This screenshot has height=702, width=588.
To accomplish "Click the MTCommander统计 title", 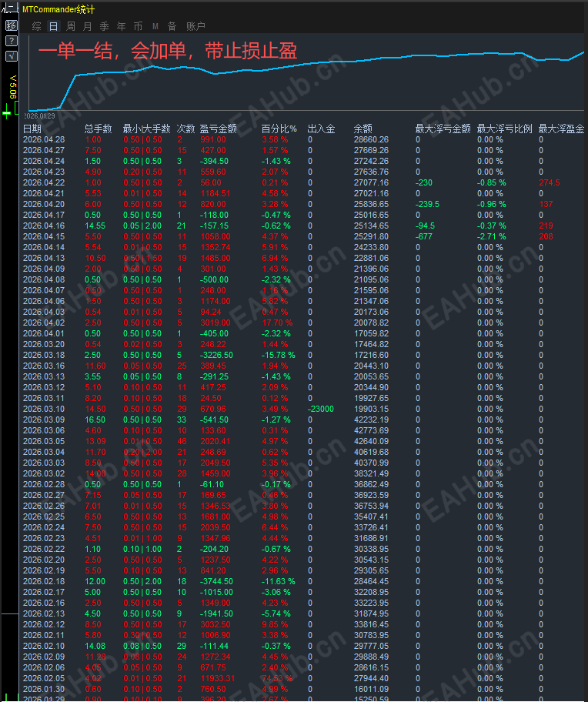I will tap(58, 9).
